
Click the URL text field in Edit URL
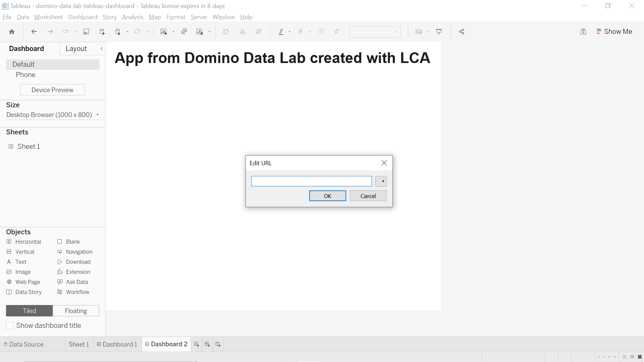coord(311,181)
